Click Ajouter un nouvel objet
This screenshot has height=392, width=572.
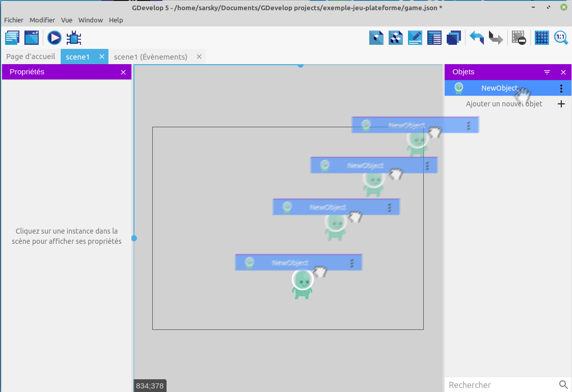pos(504,104)
